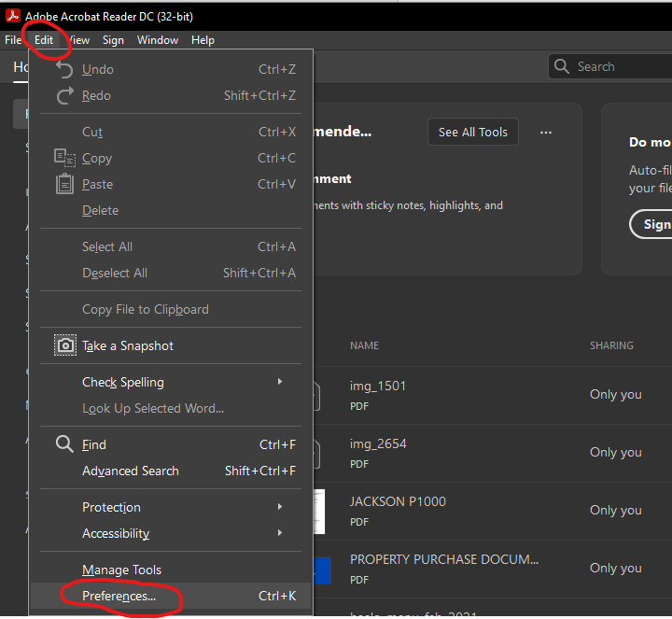Choose Deselect All menu entry

point(171,273)
